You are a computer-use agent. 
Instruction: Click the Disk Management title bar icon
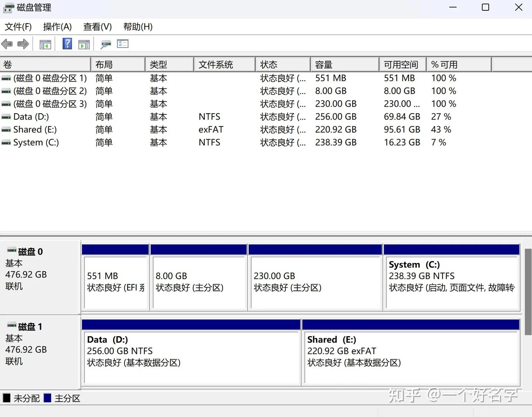[x=8, y=8]
